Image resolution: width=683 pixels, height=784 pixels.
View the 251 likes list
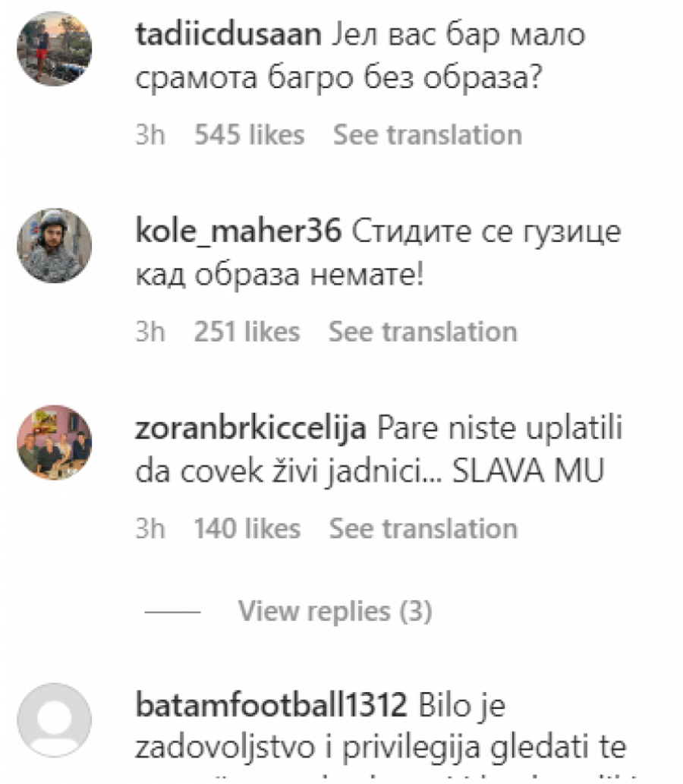pyautogui.click(x=247, y=332)
